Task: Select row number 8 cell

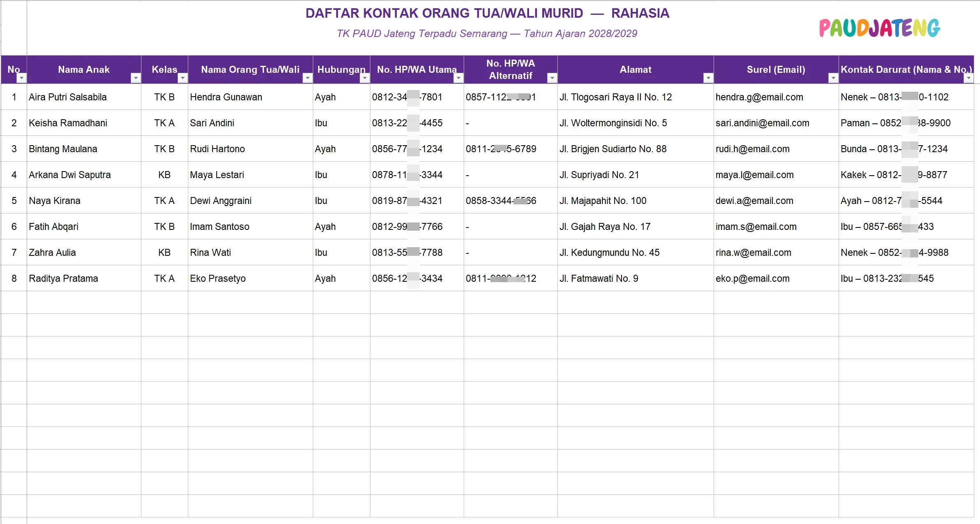Action: click(14, 278)
